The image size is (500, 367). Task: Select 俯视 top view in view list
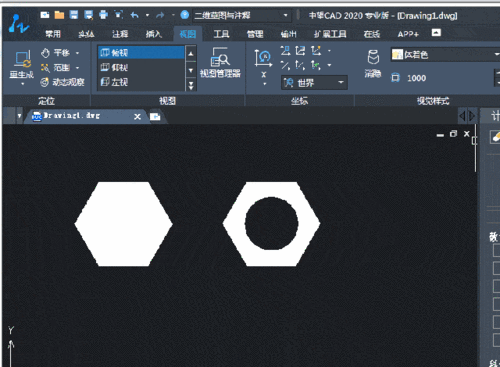click(x=141, y=53)
